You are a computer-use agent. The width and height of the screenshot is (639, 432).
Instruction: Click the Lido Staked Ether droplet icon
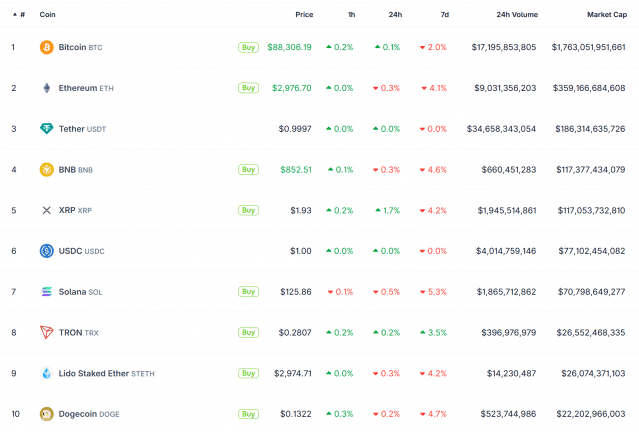coord(46,373)
